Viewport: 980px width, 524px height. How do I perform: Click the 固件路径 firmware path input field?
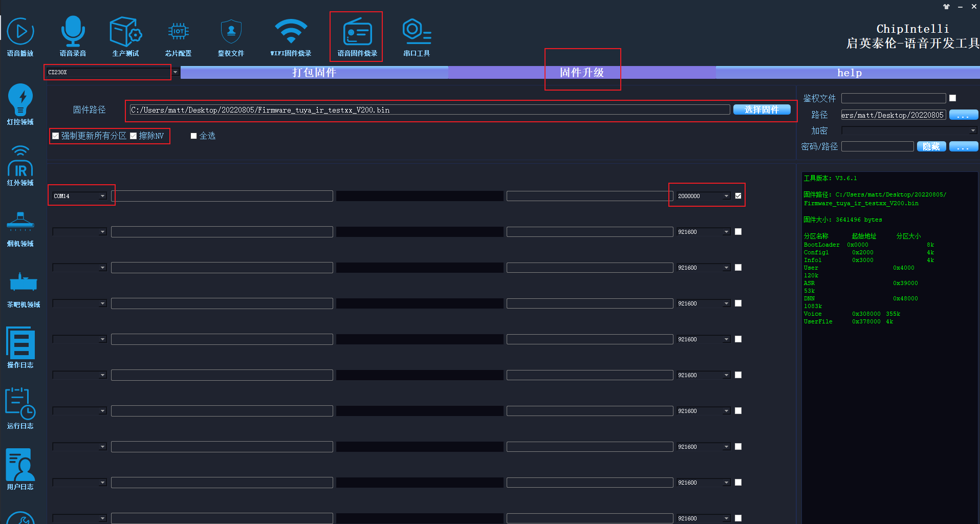(x=429, y=110)
